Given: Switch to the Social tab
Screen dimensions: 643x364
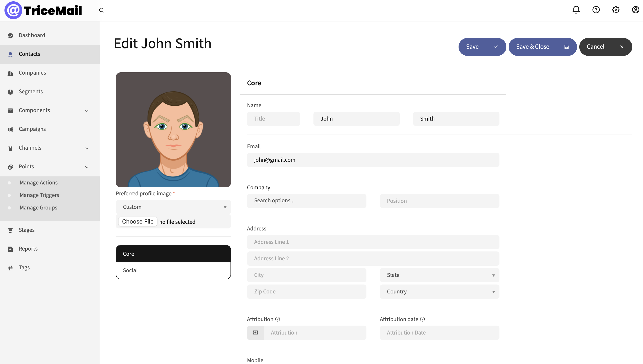Looking at the screenshot, I should 173,270.
